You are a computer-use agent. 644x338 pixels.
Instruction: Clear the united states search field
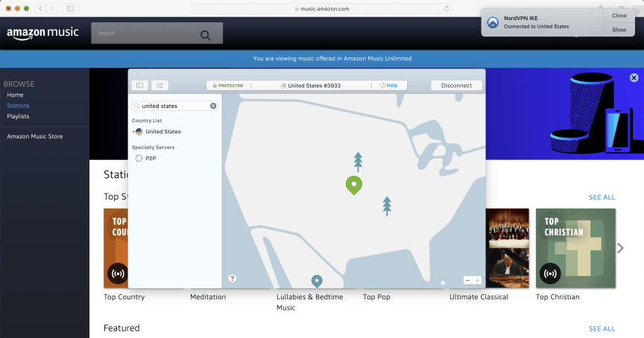click(x=213, y=106)
